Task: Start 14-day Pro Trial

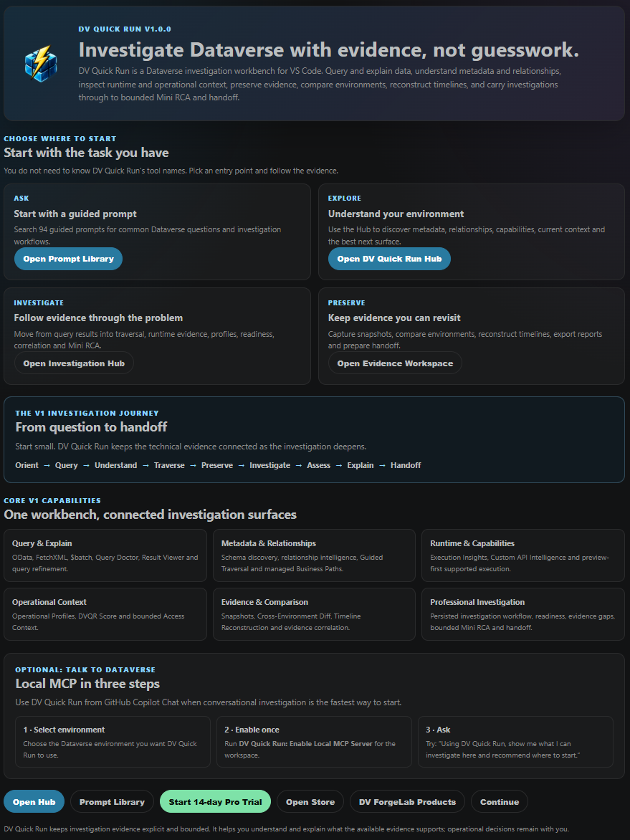Action: point(215,801)
